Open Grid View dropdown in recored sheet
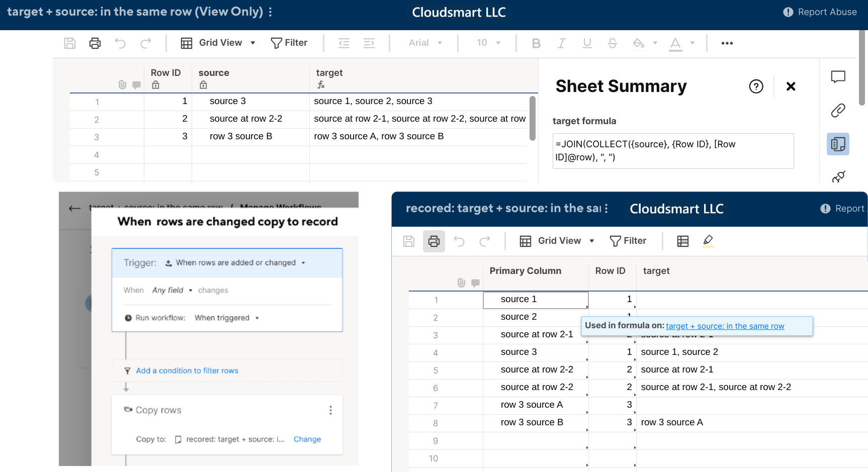 [557, 241]
